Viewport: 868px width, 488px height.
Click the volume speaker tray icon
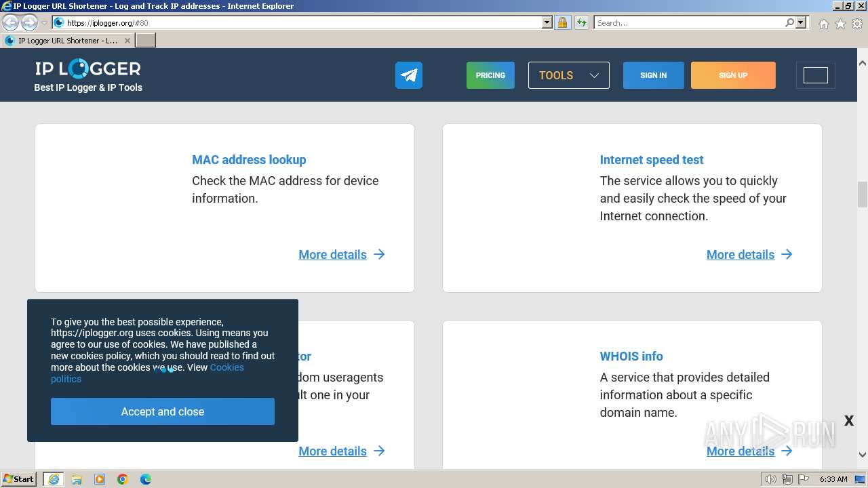pos(770,479)
